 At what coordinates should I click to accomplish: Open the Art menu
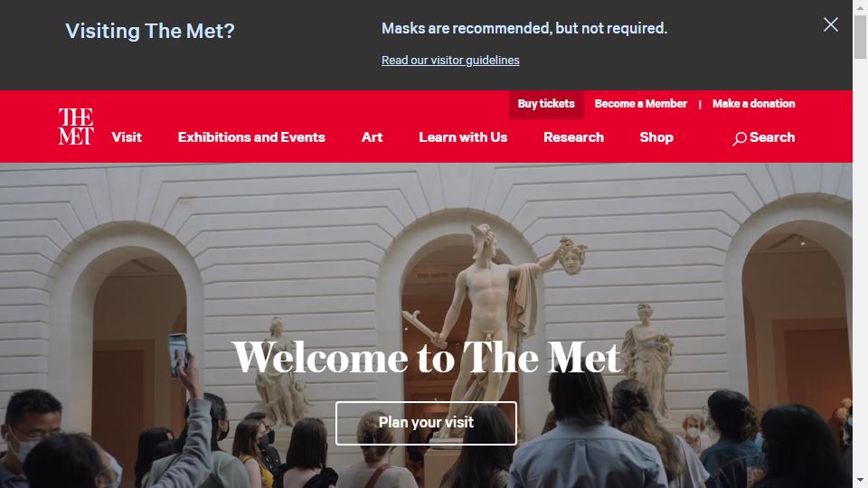pyautogui.click(x=372, y=137)
